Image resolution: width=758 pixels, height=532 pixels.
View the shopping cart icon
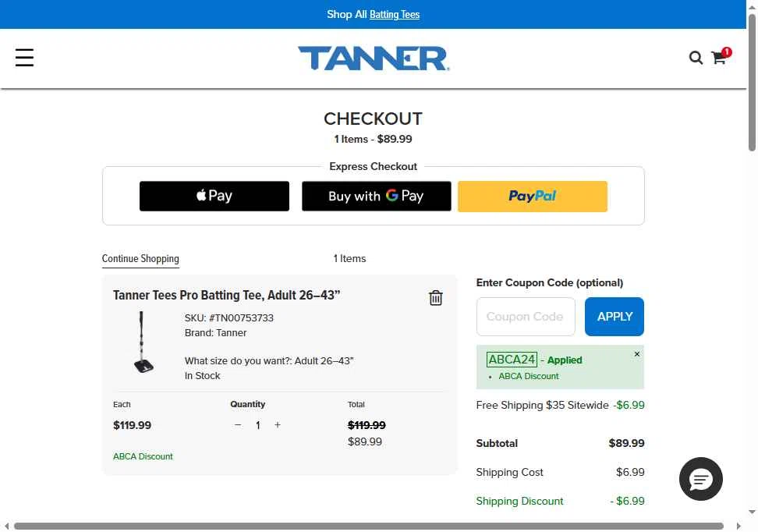pos(719,58)
